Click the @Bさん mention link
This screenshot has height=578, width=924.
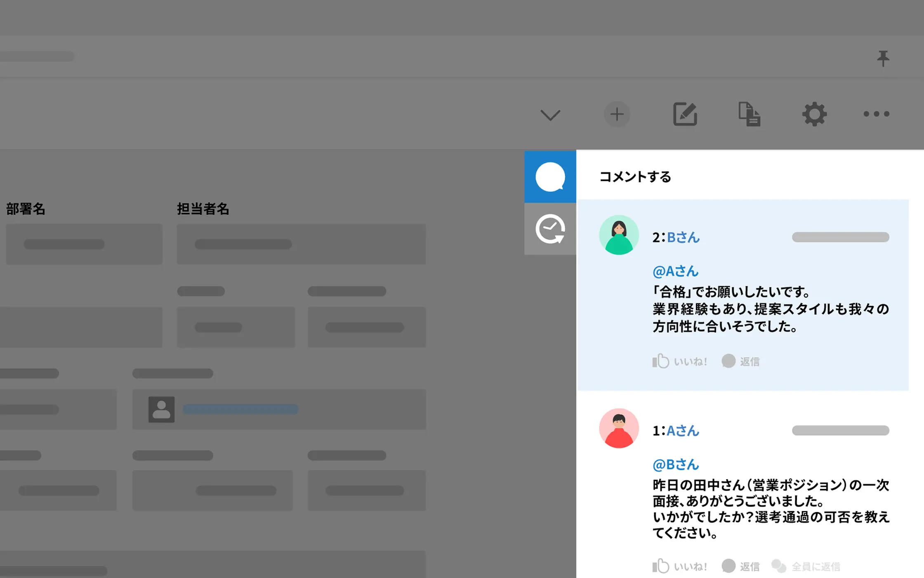(675, 464)
